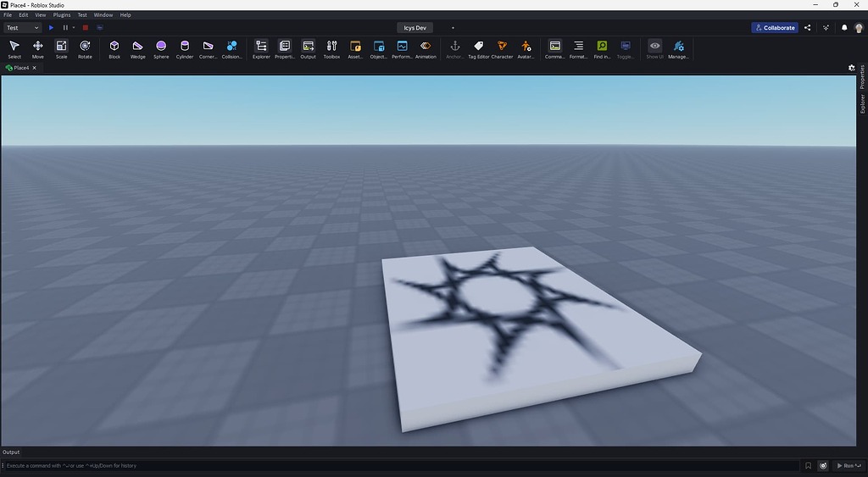The height and width of the screenshot is (477, 868).
Task: Toggle Show UI eye icon
Action: 655,49
